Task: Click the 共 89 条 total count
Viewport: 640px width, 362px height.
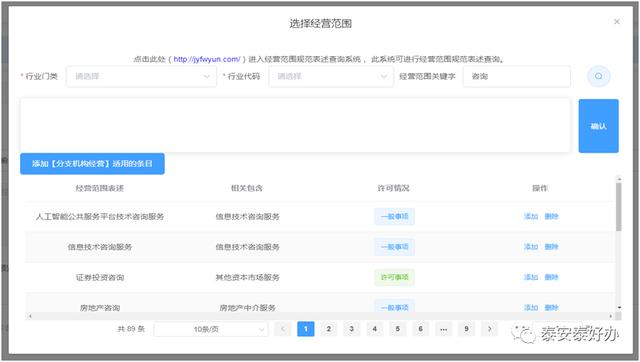Action: click(131, 329)
